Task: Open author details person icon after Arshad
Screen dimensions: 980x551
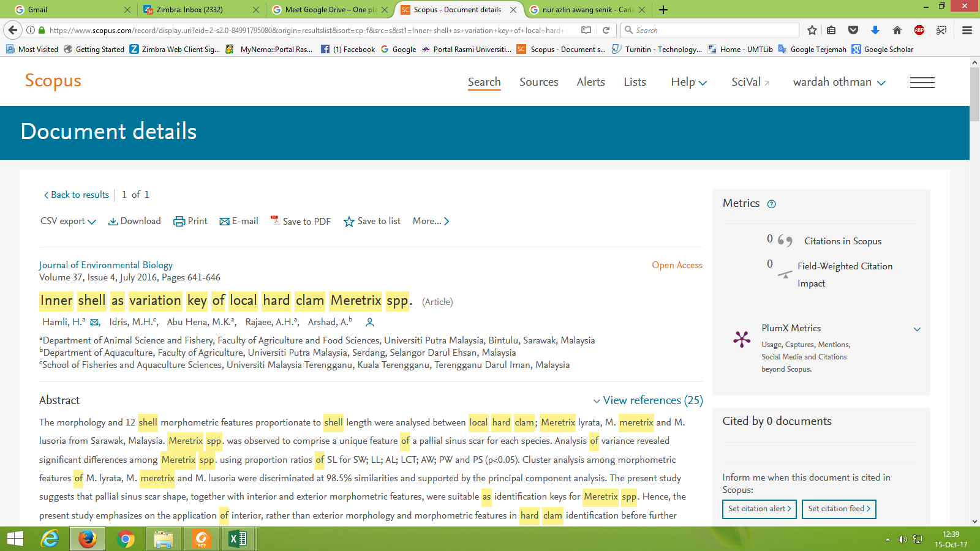Action: tap(369, 322)
